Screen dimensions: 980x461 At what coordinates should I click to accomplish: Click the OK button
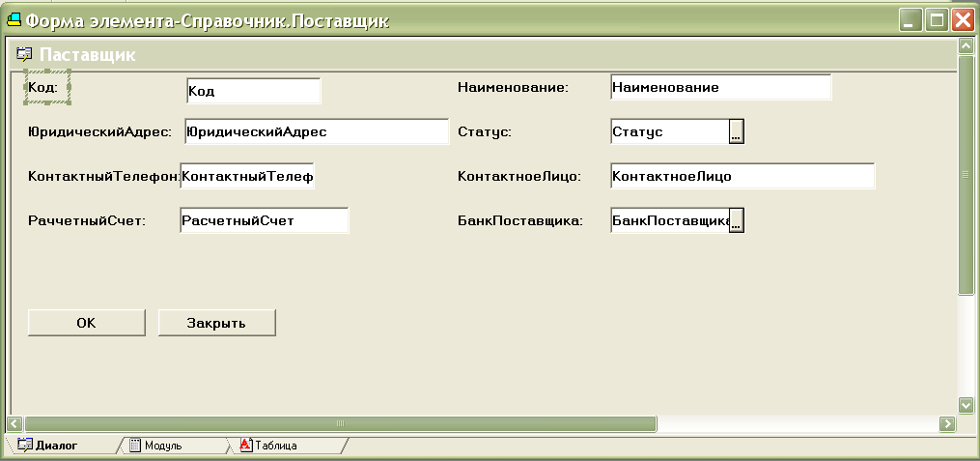tap(86, 323)
